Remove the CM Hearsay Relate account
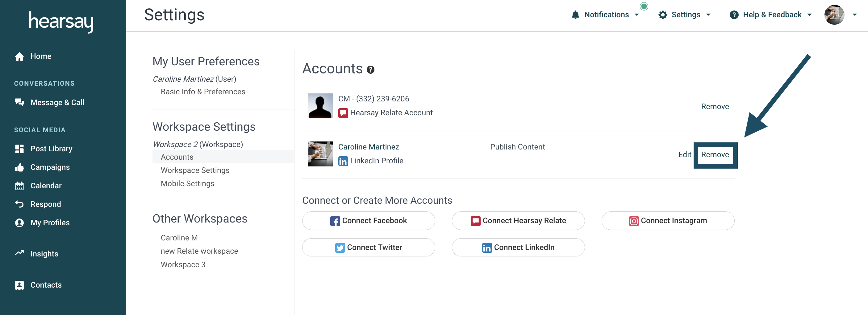 pyautogui.click(x=714, y=107)
